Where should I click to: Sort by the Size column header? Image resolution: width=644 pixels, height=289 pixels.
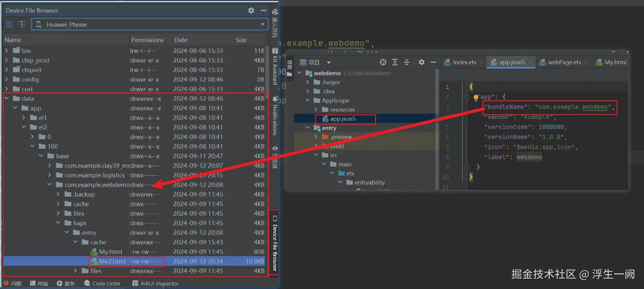[251, 40]
